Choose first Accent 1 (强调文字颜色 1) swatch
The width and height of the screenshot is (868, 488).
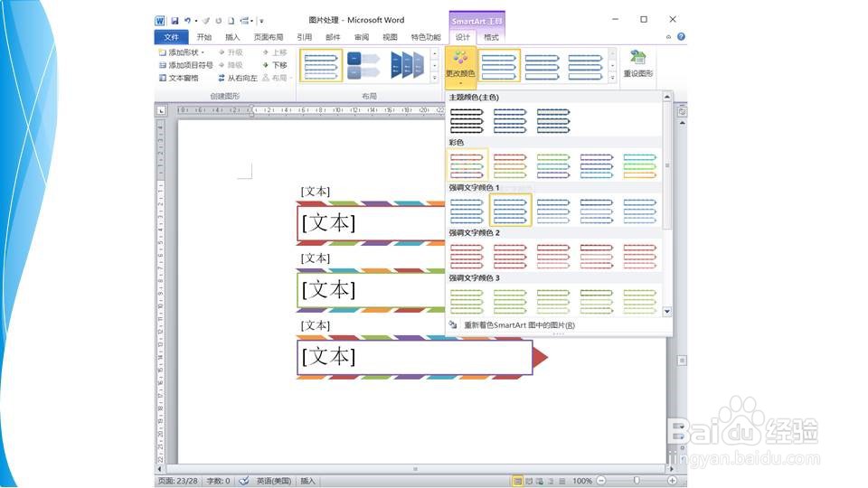467,211
